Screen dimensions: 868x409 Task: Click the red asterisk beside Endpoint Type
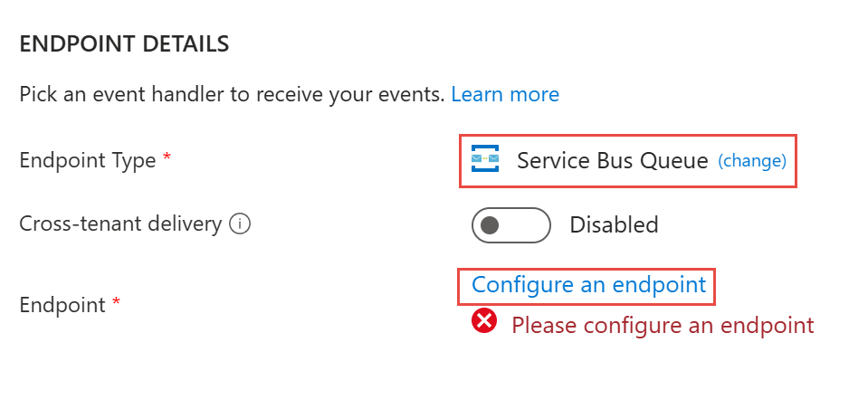coord(167,157)
